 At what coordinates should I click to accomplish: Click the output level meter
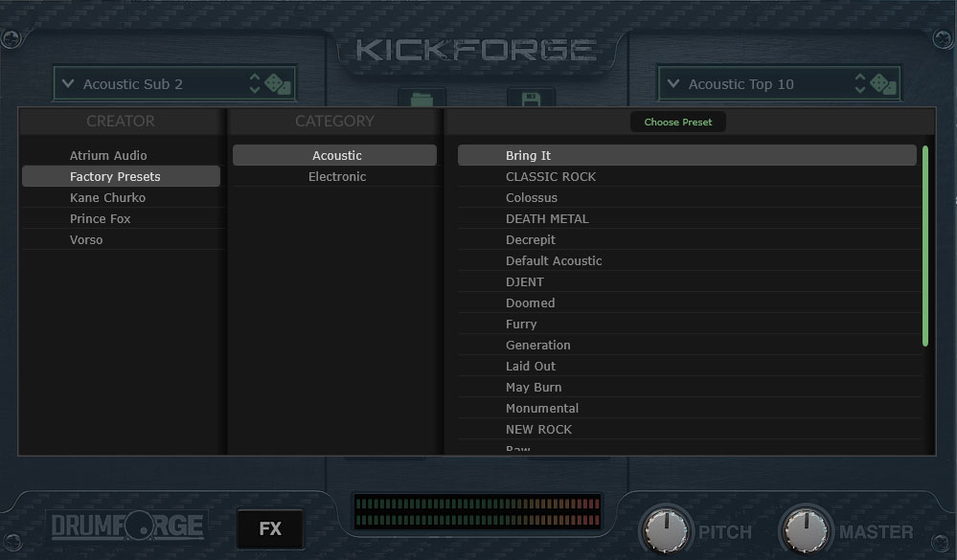(x=477, y=511)
